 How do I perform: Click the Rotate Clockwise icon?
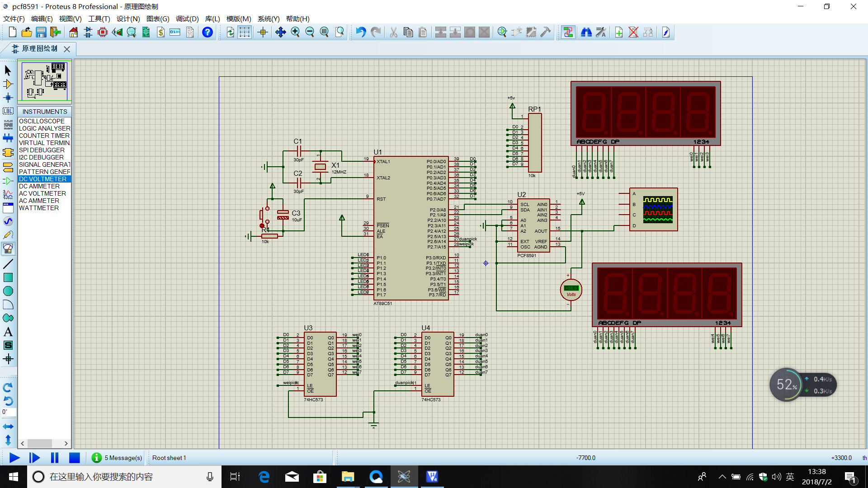pyautogui.click(x=8, y=387)
